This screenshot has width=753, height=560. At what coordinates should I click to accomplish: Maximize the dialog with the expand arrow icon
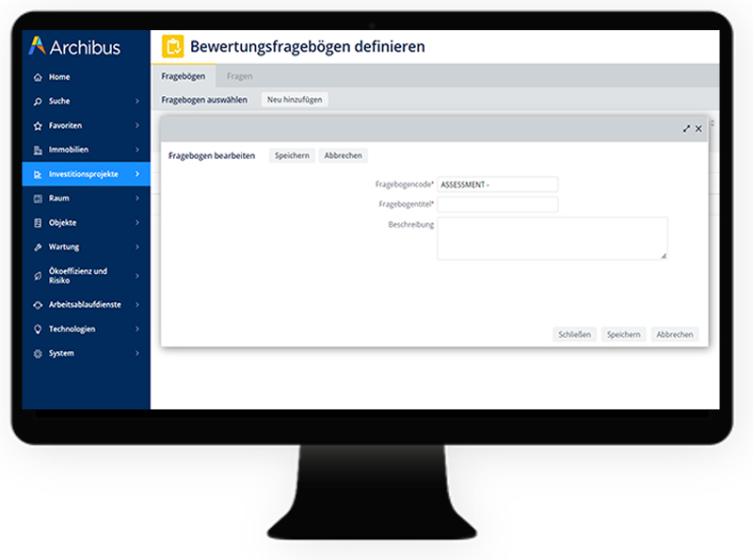tap(686, 129)
